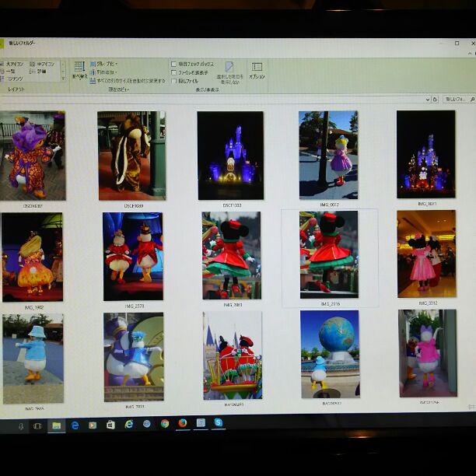Viewport: 476px width, 476px height.
Task: Select the Donald and Daisy by coin thumbnail
Action: 134,357
